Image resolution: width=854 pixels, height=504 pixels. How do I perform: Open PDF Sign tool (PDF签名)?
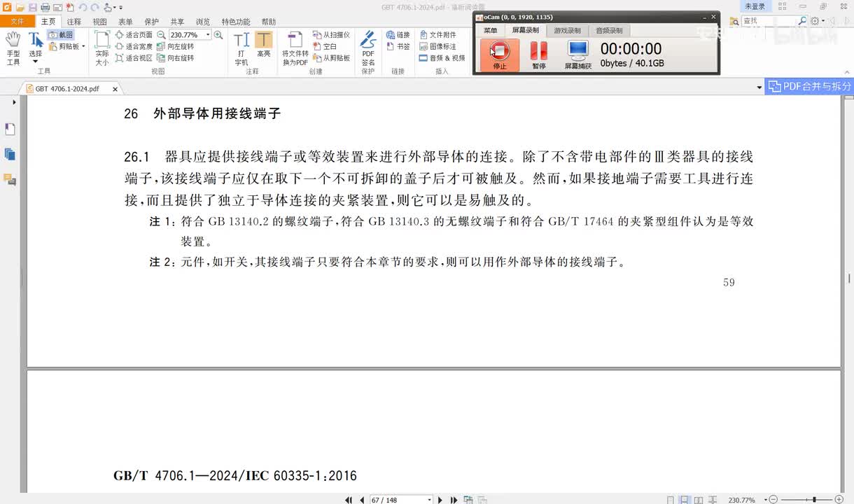click(x=368, y=48)
